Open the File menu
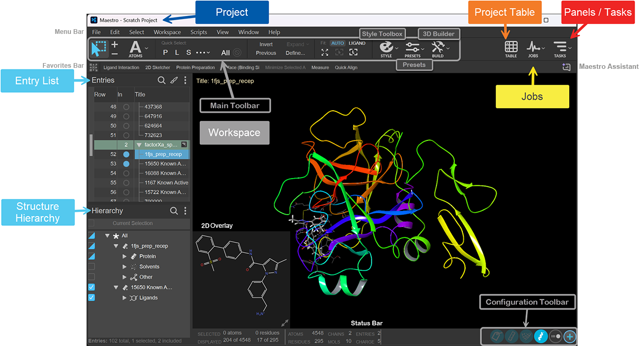This screenshot has width=644, height=346. (96, 32)
